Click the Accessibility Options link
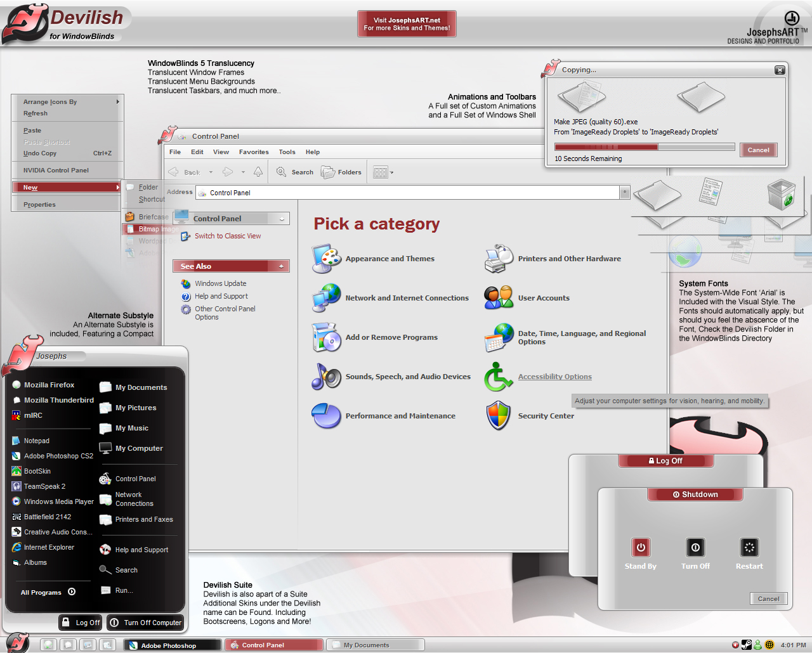Image resolution: width=812 pixels, height=653 pixels. [x=555, y=377]
